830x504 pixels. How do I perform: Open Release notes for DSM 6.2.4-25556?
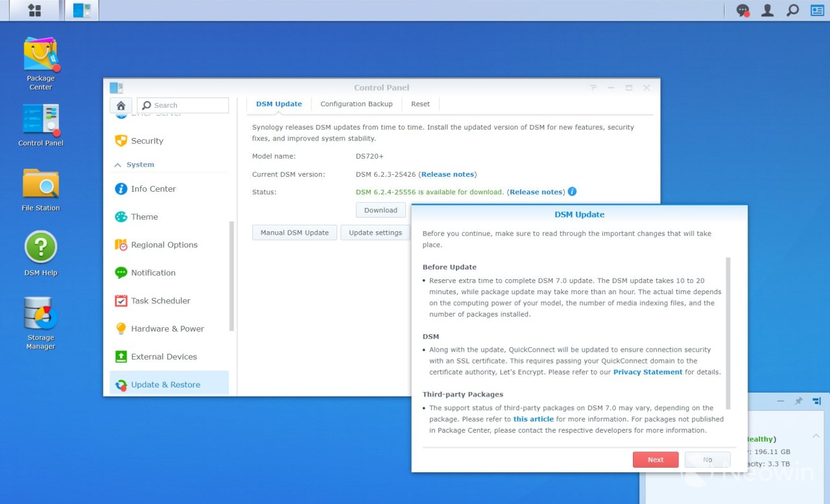(x=536, y=192)
